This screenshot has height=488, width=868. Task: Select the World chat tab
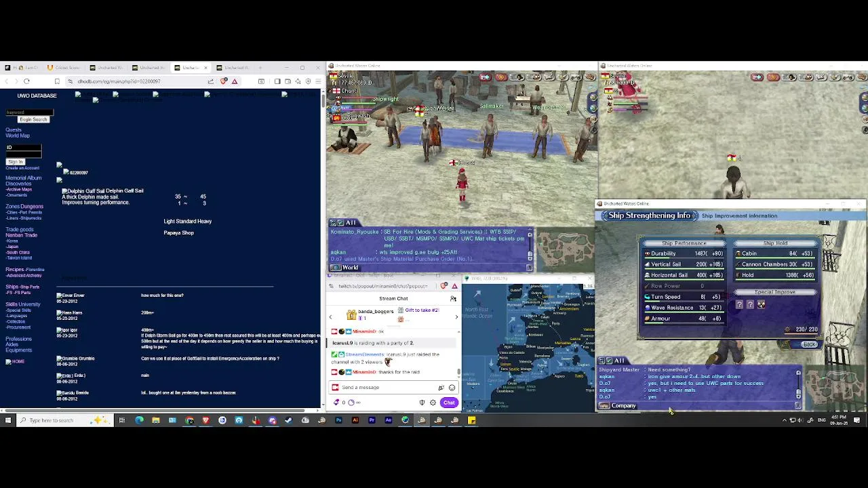[345, 268]
